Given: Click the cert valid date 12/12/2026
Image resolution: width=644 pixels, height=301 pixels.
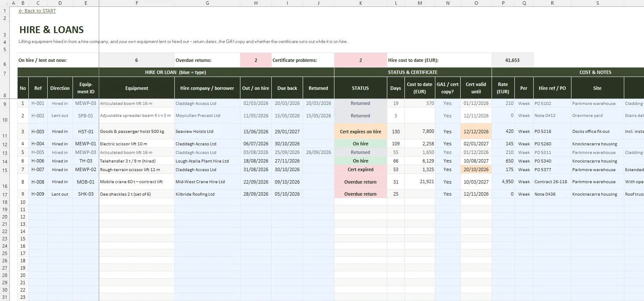Looking at the screenshot, I should coord(476,132).
